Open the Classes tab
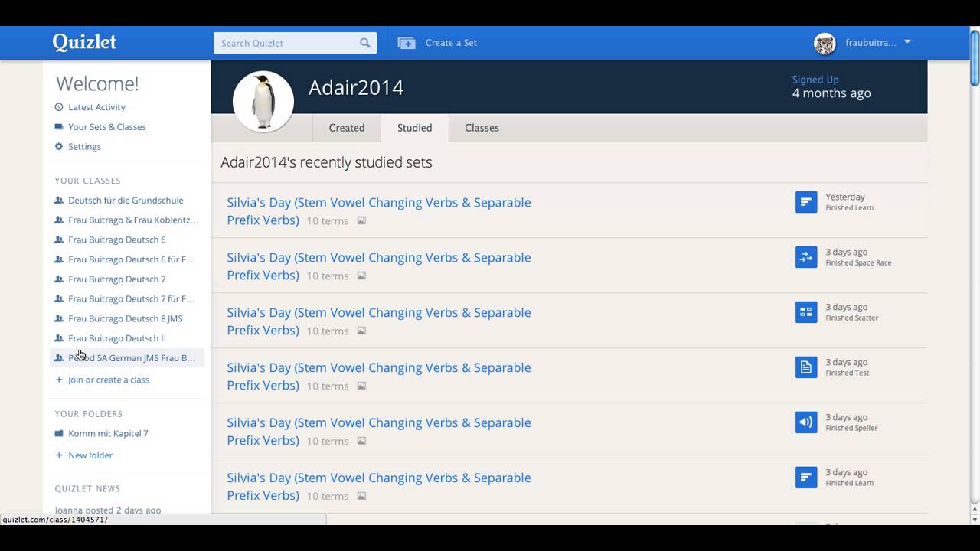980x551 pixels. tap(482, 128)
